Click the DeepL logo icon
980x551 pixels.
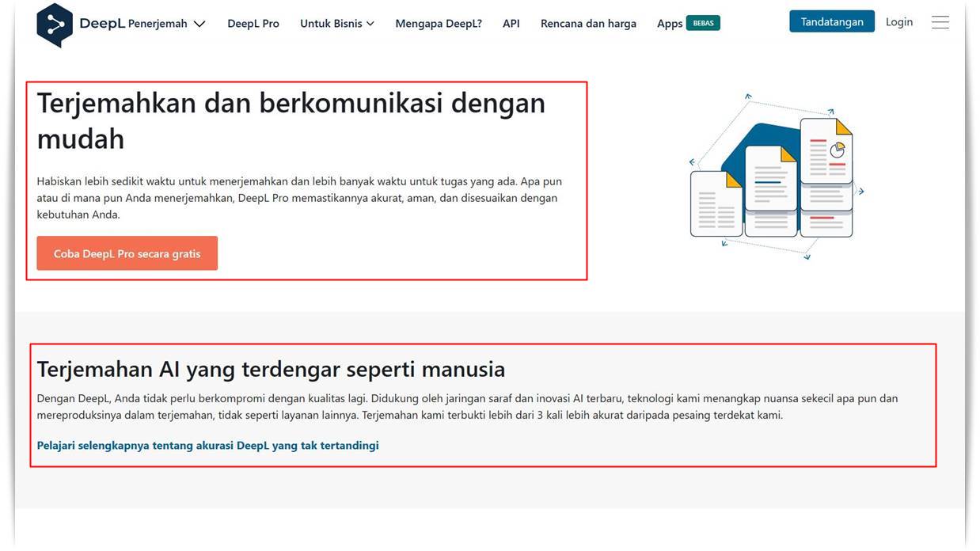point(55,24)
